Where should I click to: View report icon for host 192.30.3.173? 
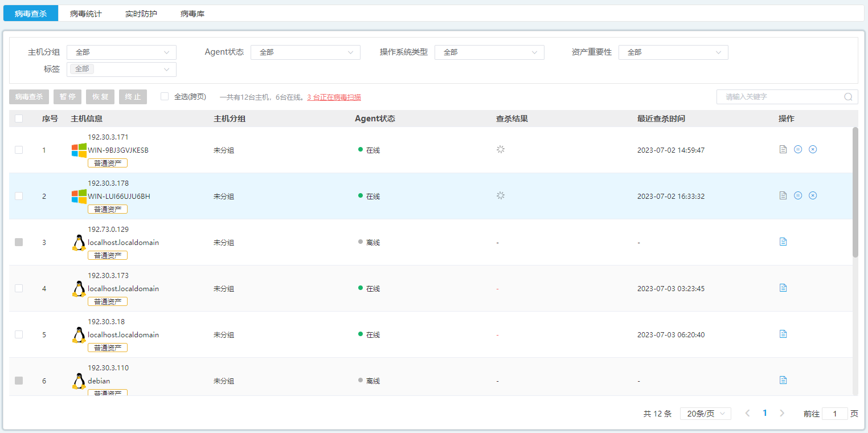(783, 288)
